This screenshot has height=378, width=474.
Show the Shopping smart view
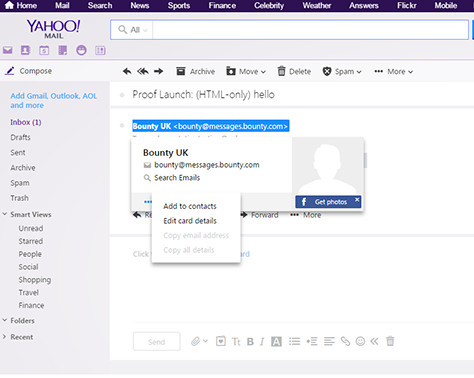[35, 280]
